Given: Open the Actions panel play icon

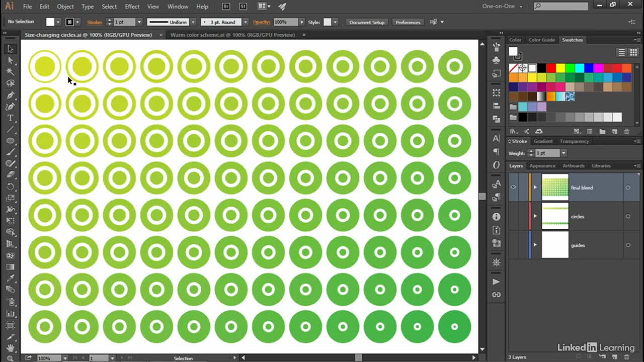Looking at the screenshot, I should click(x=497, y=282).
